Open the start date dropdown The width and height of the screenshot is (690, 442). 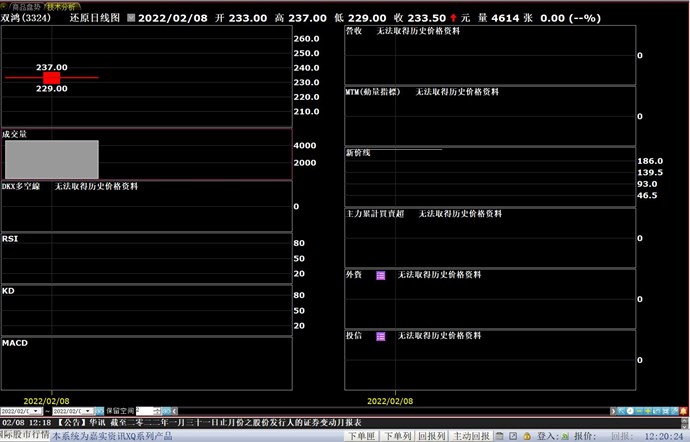tap(36, 410)
